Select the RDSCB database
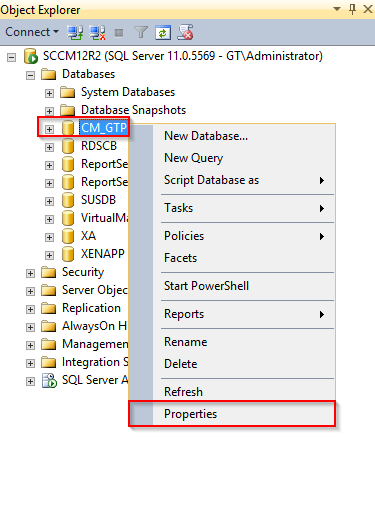Screen dimensions: 375x508 [99, 146]
